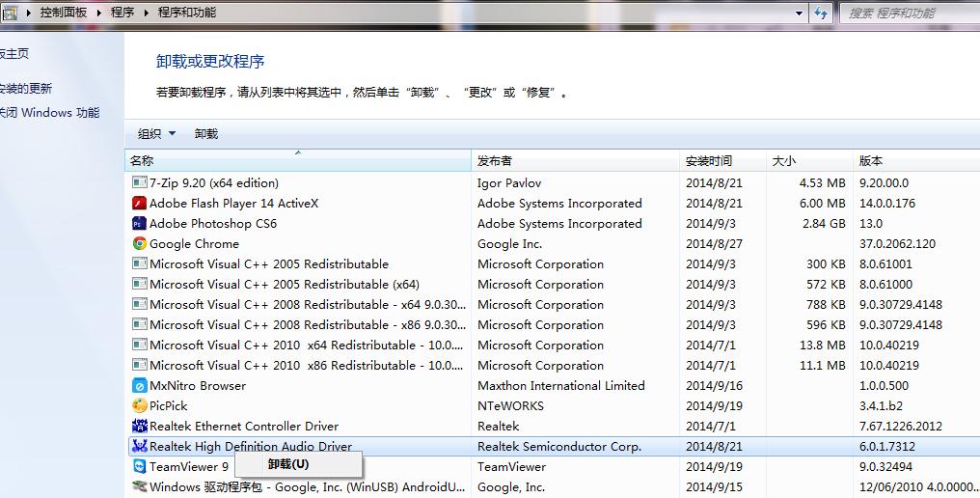Select the TeamViewer 9 icon

(x=139, y=466)
